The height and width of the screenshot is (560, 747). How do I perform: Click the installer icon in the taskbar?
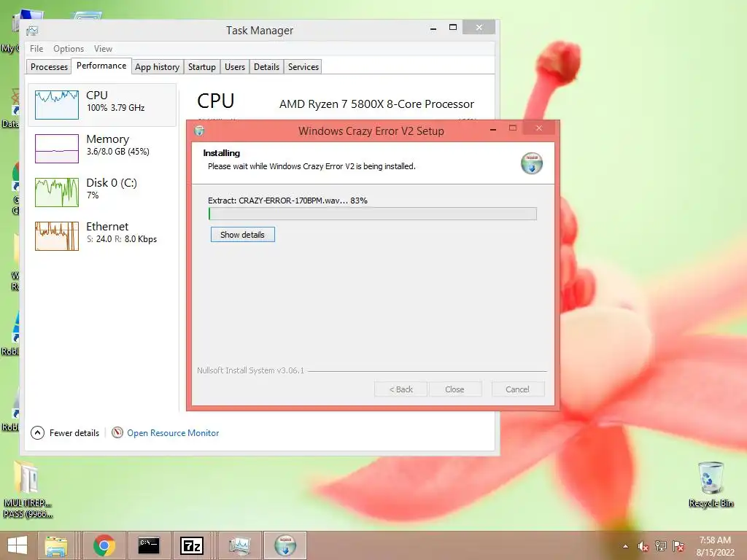[x=285, y=545]
